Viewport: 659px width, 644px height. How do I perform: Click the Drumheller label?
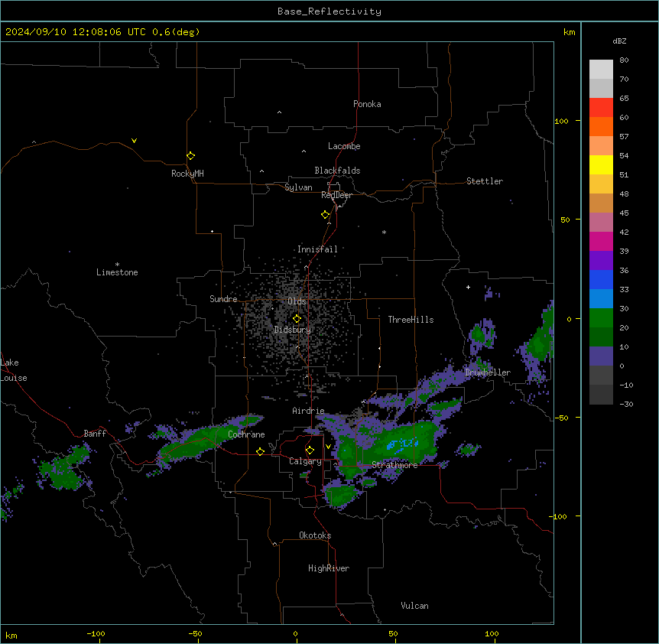(488, 372)
